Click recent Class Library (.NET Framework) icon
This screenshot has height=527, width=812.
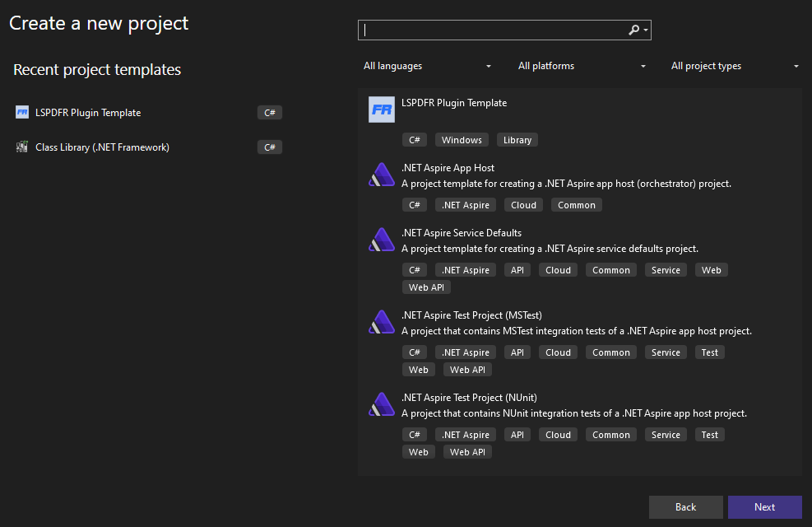click(x=22, y=147)
